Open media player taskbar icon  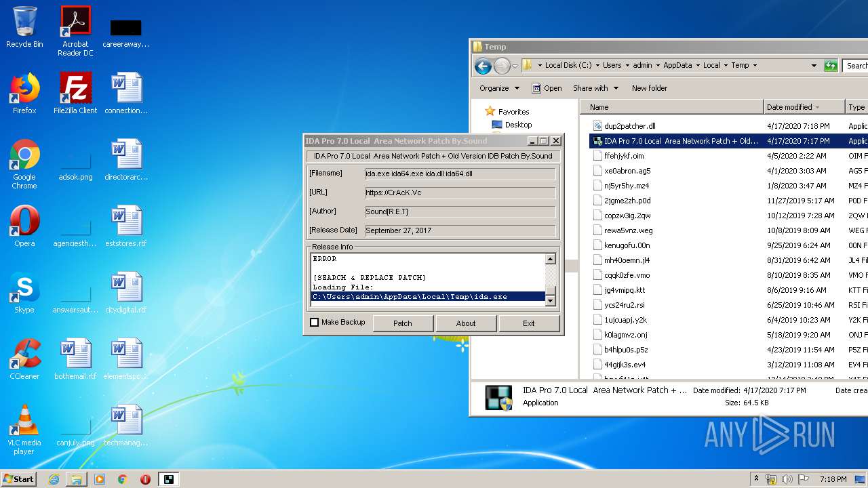(x=100, y=479)
